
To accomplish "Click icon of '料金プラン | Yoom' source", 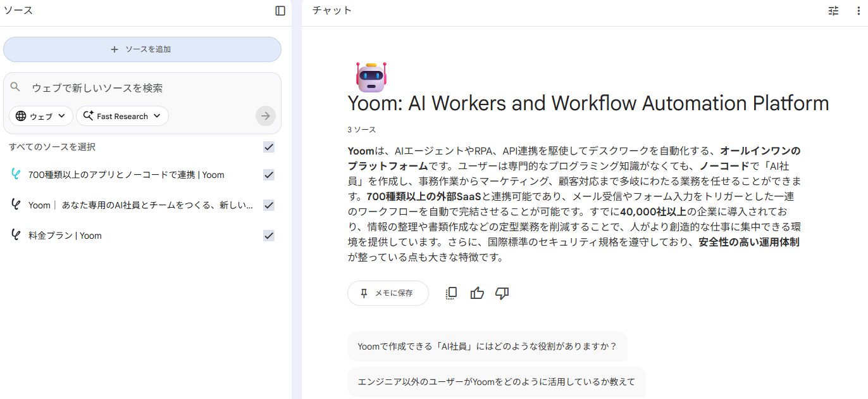I will (x=16, y=235).
